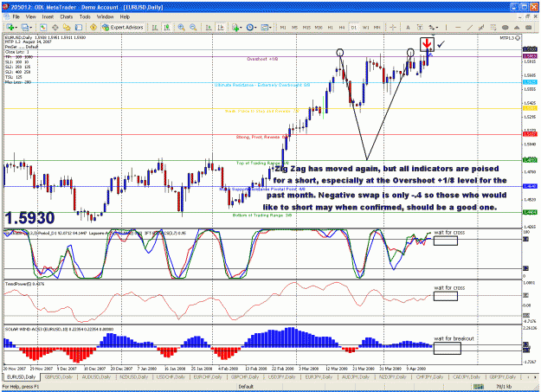
Task: Select the Horizontal Line tool
Action: click(x=458, y=28)
